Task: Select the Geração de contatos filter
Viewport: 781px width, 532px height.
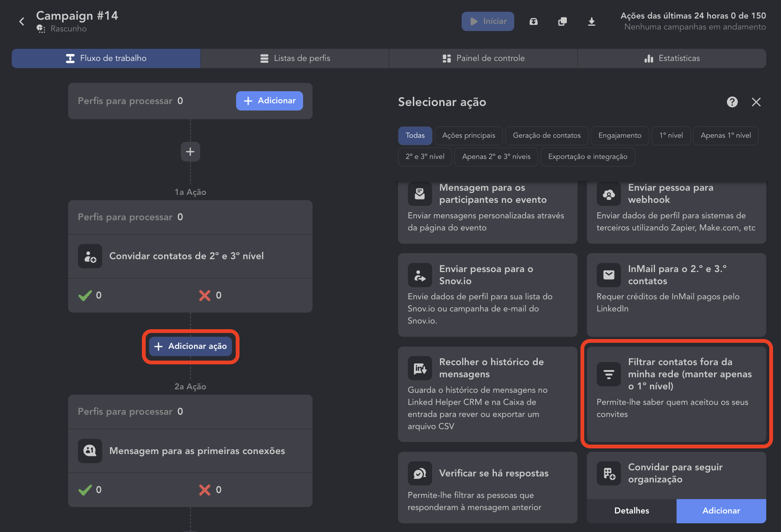Action: pos(546,135)
